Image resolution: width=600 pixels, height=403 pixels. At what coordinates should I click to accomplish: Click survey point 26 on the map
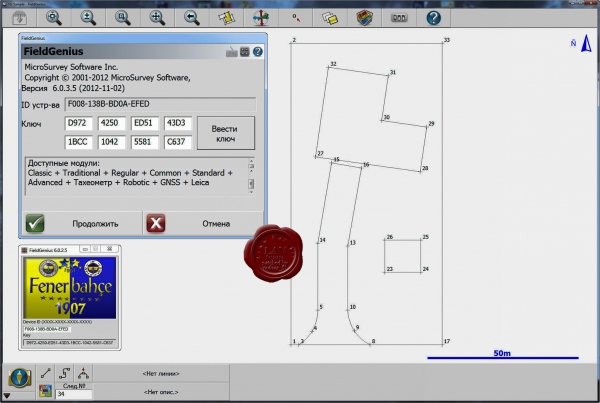[385, 240]
